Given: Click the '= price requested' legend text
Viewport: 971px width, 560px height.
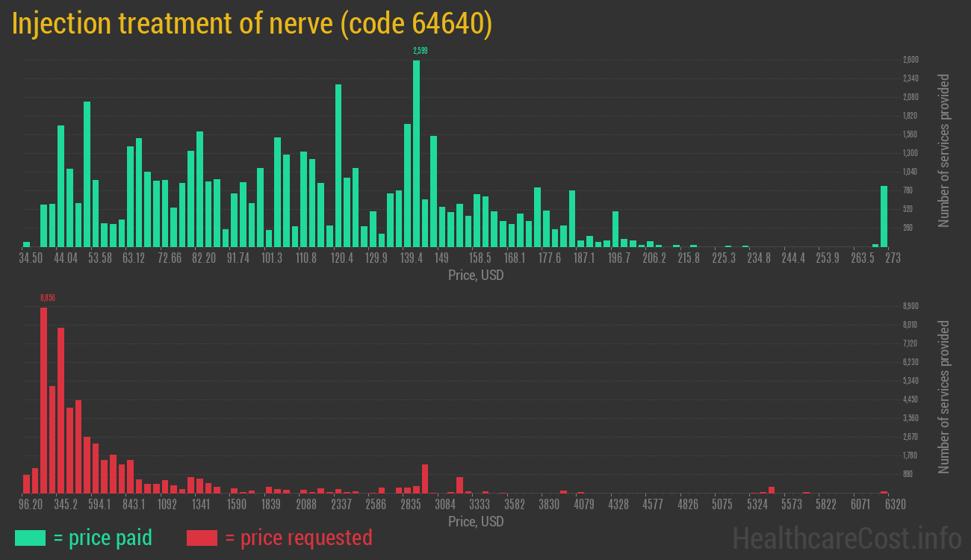Looking at the screenshot, I should (x=298, y=538).
